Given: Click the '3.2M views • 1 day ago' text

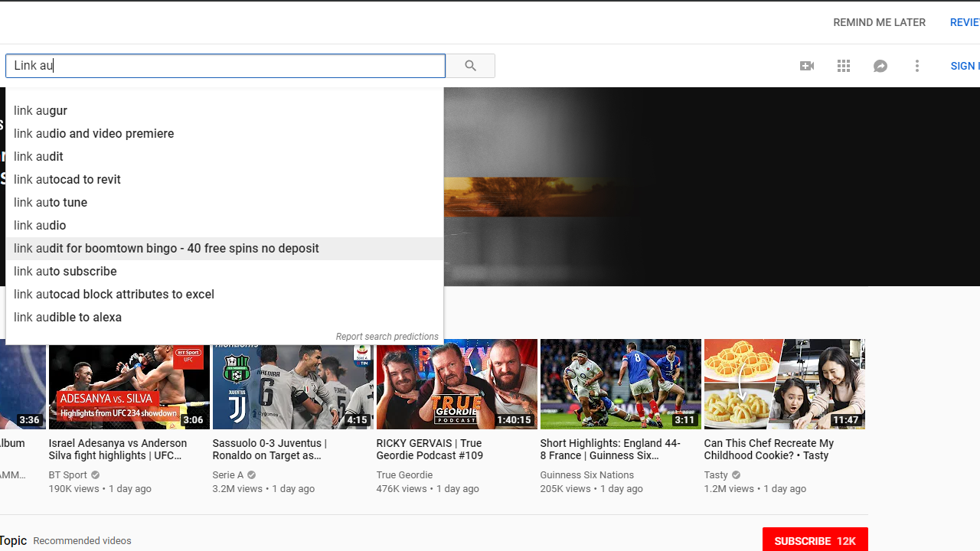Looking at the screenshot, I should tap(263, 489).
